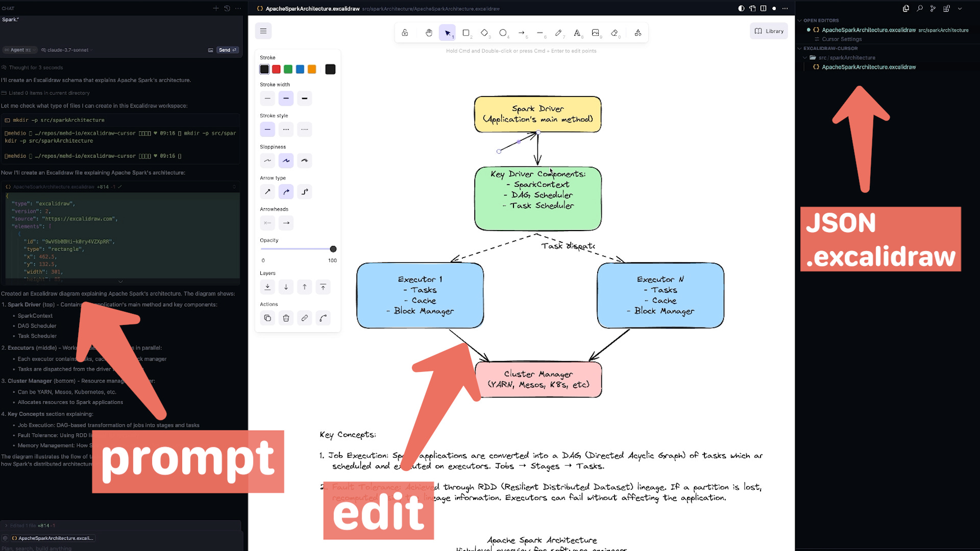Set stroke width to thin

point(267,98)
